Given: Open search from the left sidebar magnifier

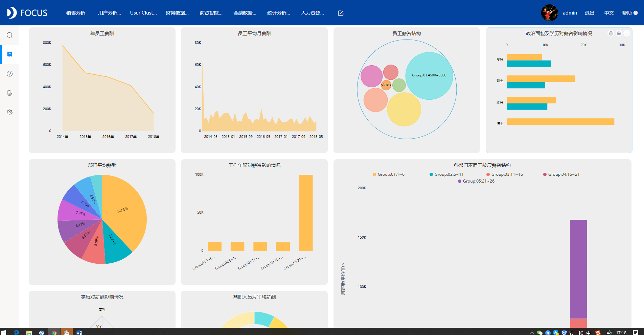Looking at the screenshot, I should pos(9,35).
